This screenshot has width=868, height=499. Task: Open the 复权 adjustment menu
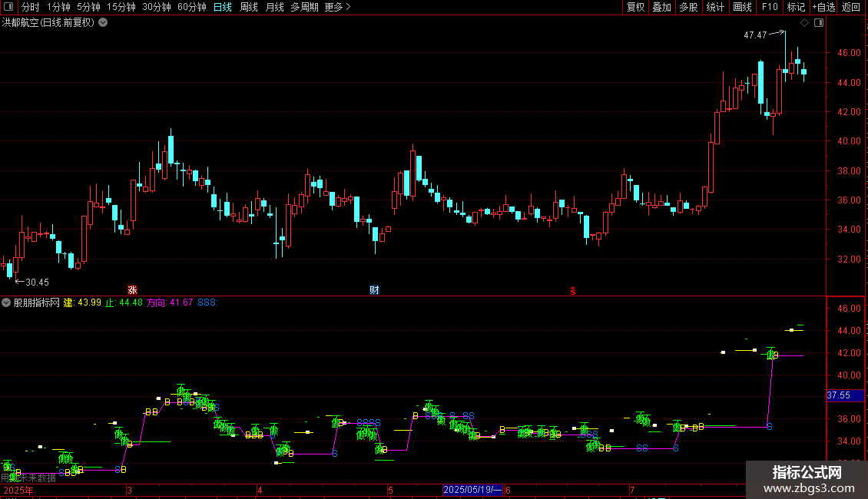[635, 7]
